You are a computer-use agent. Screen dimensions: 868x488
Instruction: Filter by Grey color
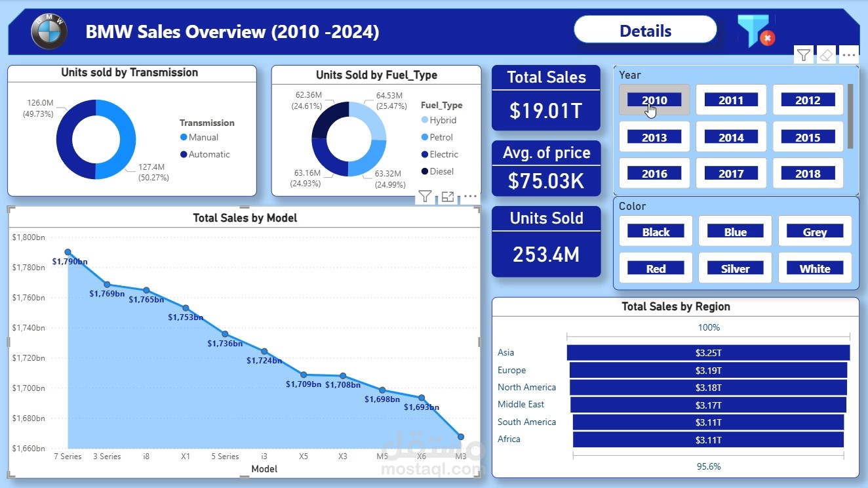point(815,232)
